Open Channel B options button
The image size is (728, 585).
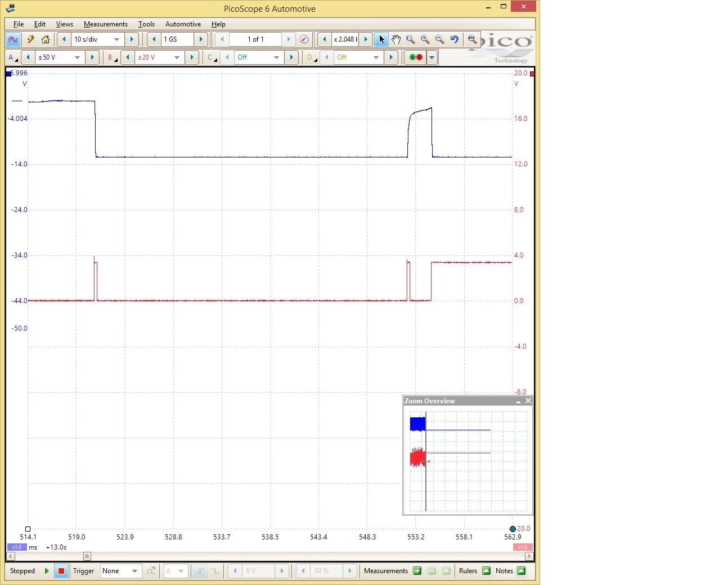point(112,57)
